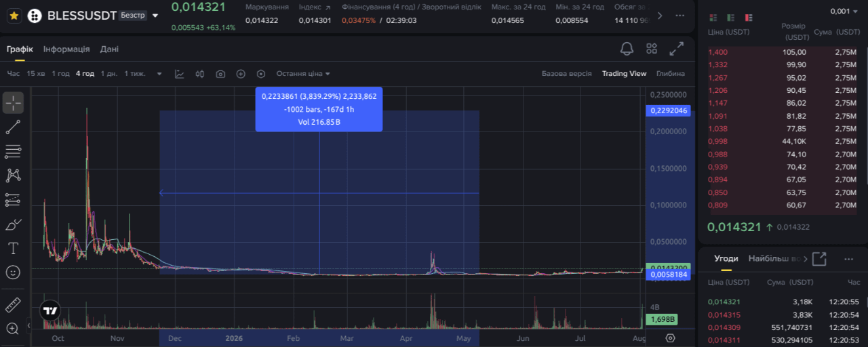This screenshot has width=868, height=347.
Task: Open the price alert bell icon
Action: point(627,49)
